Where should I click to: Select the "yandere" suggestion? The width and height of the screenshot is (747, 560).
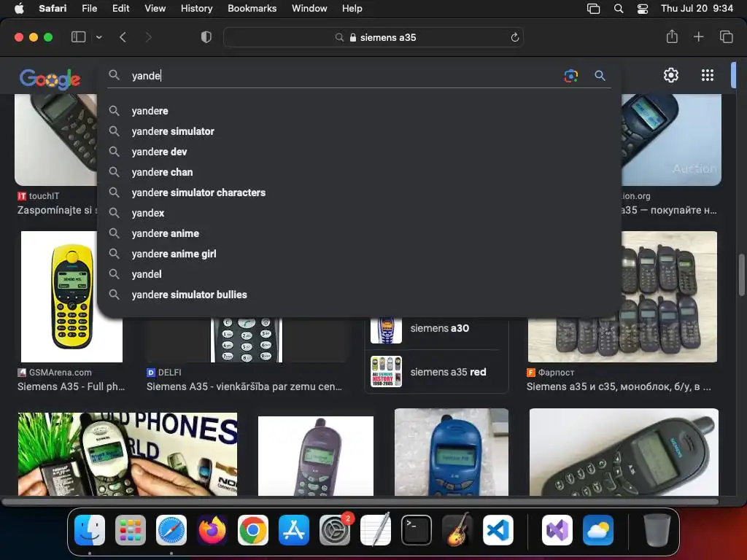point(360,111)
